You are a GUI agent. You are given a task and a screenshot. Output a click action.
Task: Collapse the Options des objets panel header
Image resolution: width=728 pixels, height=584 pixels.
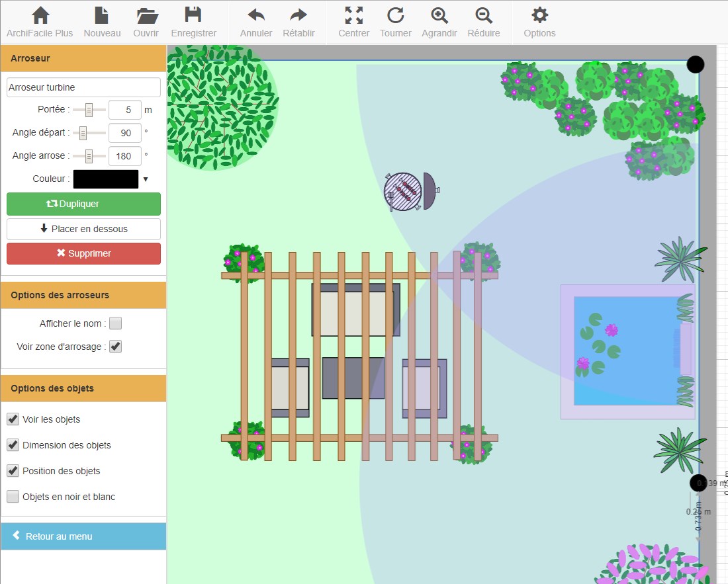[83, 388]
